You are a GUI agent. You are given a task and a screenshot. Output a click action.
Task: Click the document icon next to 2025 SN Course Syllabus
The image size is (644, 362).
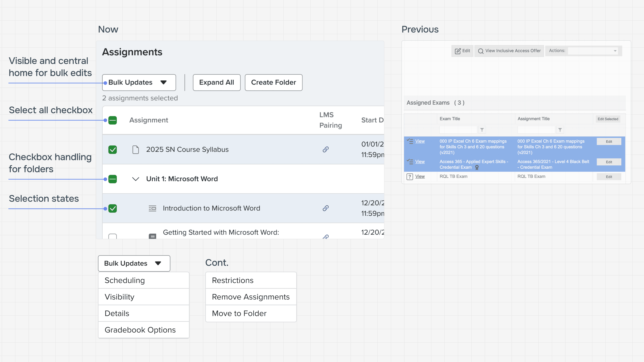coord(136,150)
